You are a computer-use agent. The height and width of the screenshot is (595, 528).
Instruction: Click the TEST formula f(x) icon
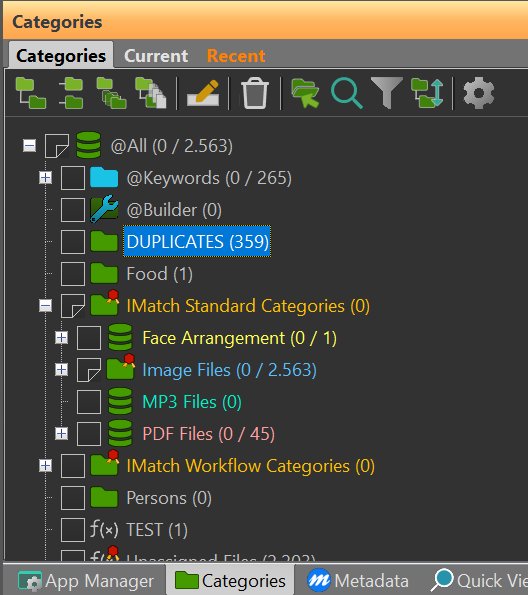104,529
